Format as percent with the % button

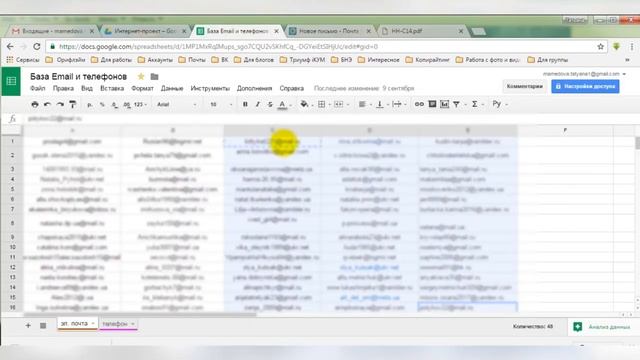(102, 104)
